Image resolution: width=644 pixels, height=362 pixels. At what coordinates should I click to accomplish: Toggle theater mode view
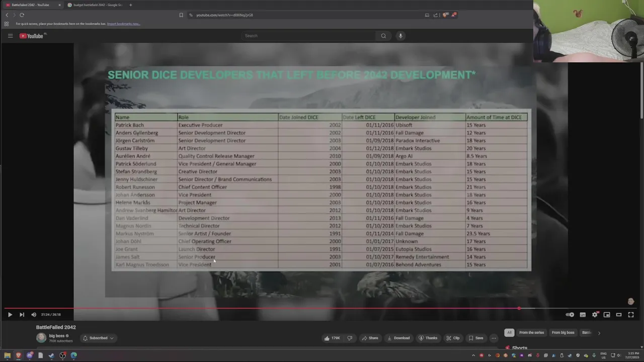619,315
